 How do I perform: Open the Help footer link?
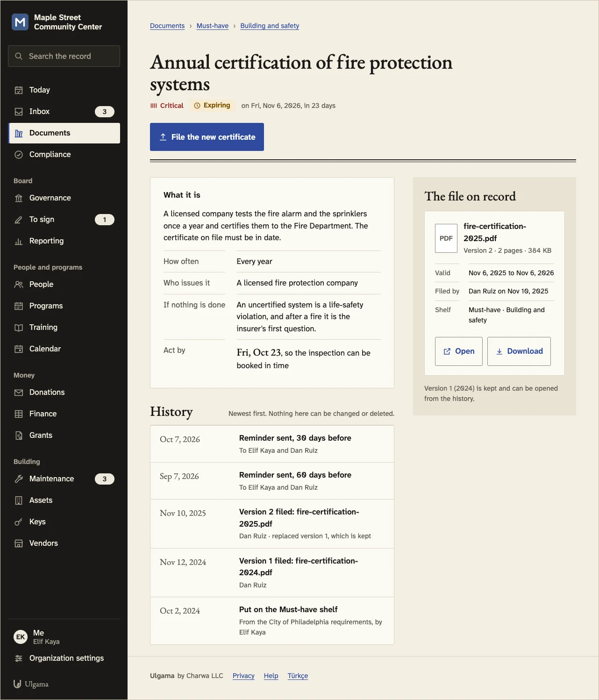pos(271,676)
